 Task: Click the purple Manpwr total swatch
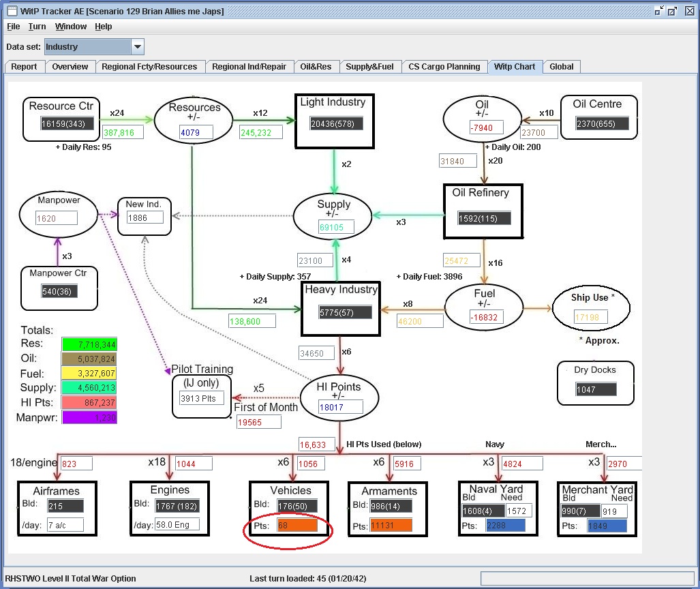click(x=89, y=417)
